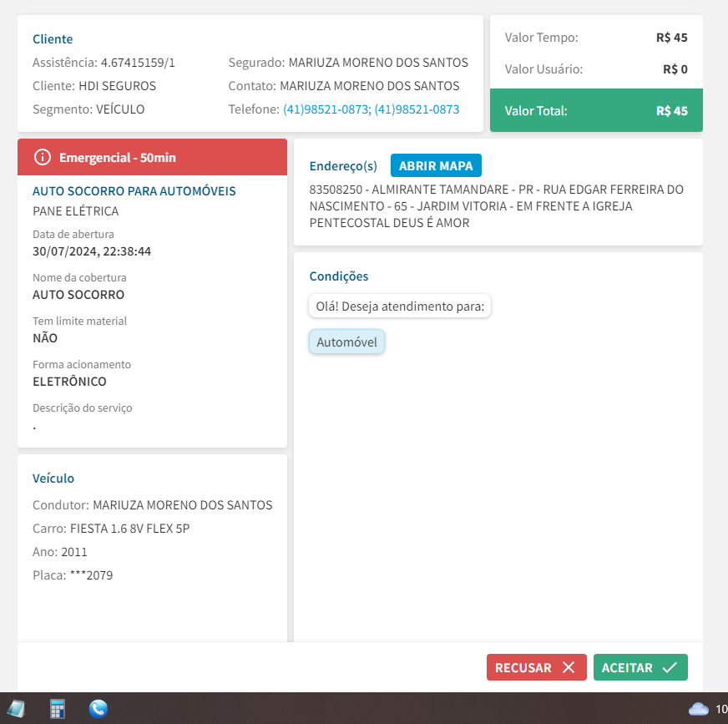This screenshot has height=724, width=728.
Task: Select the Automóvel option chip
Action: (346, 342)
